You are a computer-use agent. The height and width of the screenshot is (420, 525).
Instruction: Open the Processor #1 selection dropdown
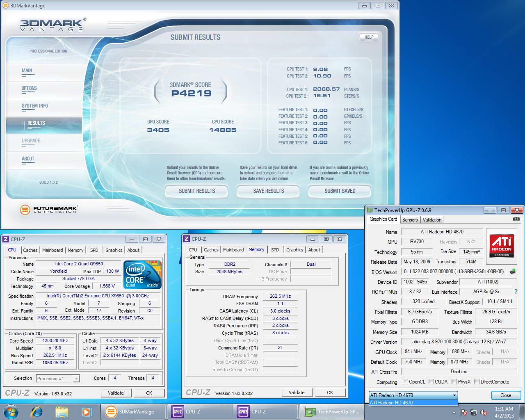point(58,379)
